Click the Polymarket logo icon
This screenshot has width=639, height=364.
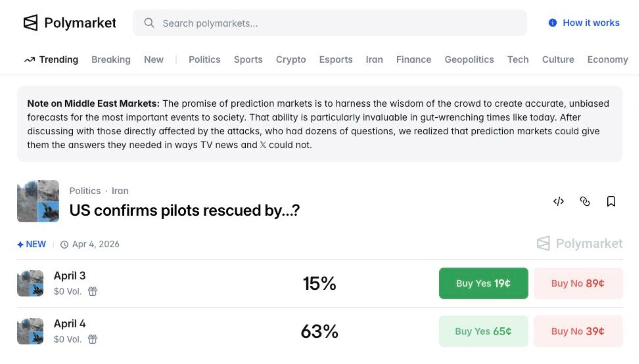tap(31, 23)
